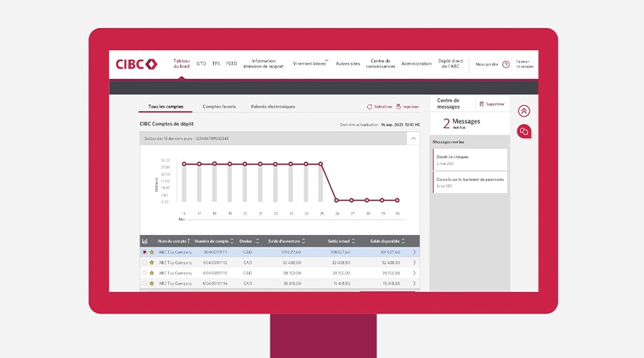Select radio button for account 00400111114
Viewport: 644px width, 358px height.
[x=144, y=284]
